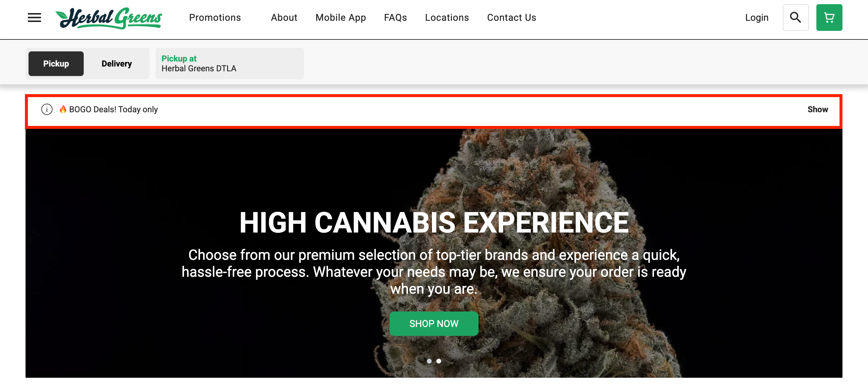Expand BOGO Deals with Show
This screenshot has width=868, height=392.
(818, 110)
